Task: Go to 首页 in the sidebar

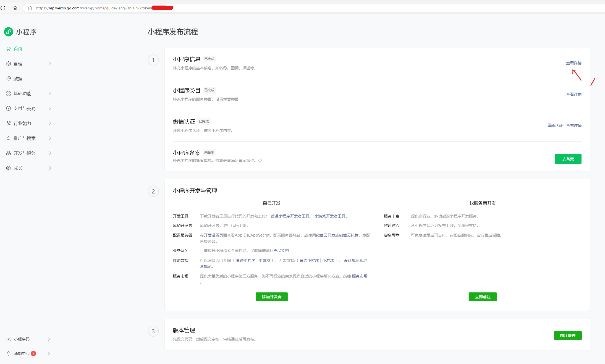Action: (18, 49)
